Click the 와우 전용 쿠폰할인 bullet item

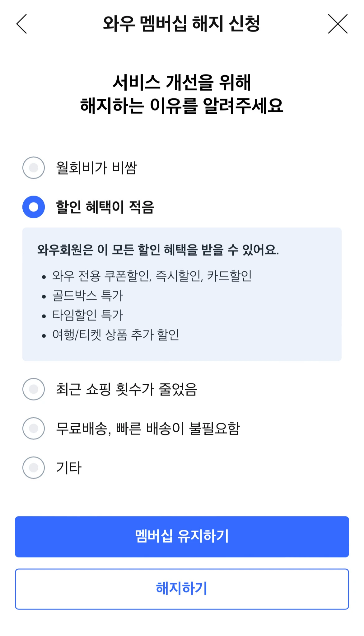(152, 276)
